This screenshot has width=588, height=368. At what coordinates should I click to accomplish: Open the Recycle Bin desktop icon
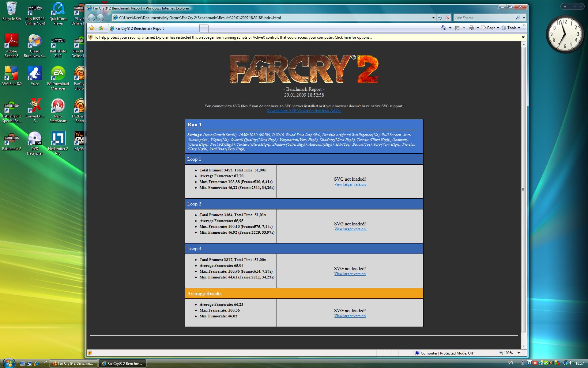pos(12,11)
